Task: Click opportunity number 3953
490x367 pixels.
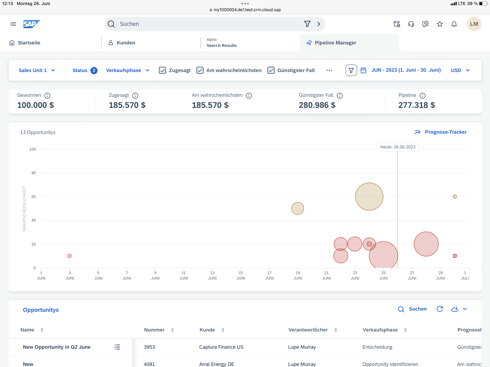Action: pyautogui.click(x=149, y=347)
